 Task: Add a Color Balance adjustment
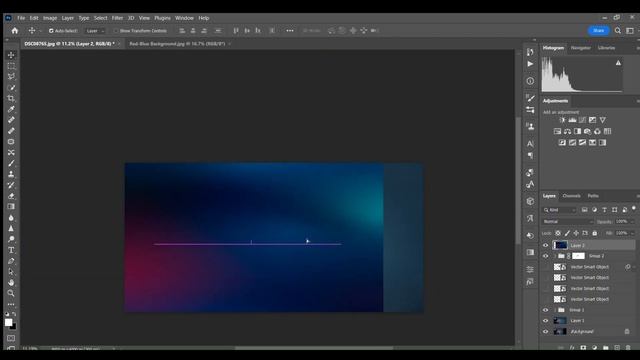click(x=567, y=131)
